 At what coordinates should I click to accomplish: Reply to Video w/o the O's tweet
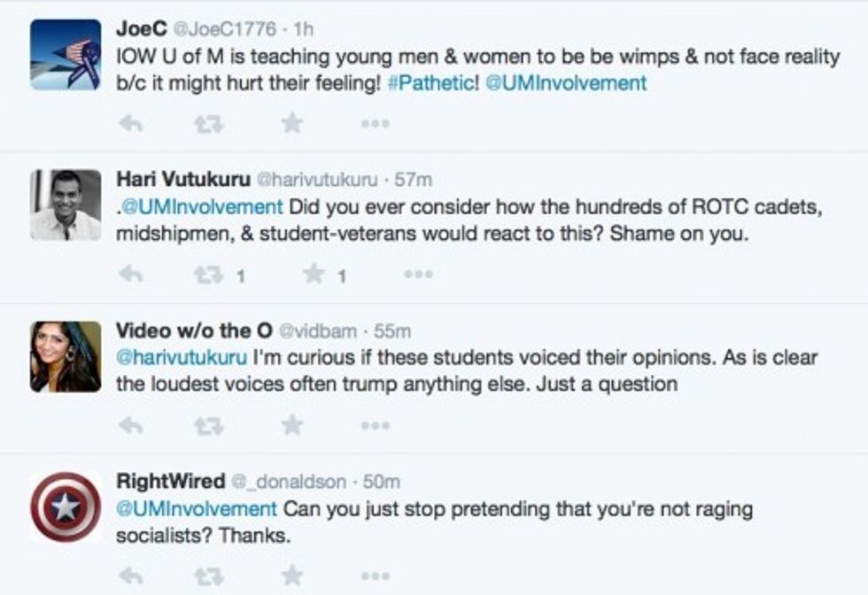(131, 426)
